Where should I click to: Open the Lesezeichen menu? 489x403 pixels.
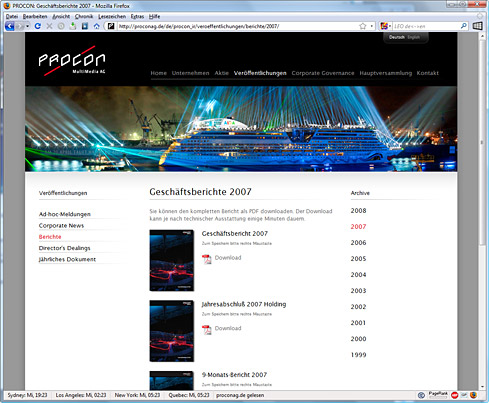click(112, 16)
